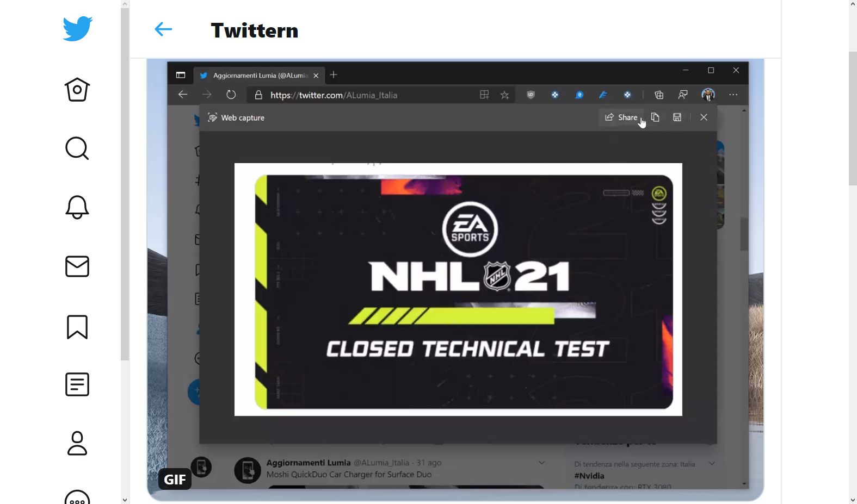Expand the tweet options chevron
This screenshot has width=857, height=504.
click(x=542, y=463)
